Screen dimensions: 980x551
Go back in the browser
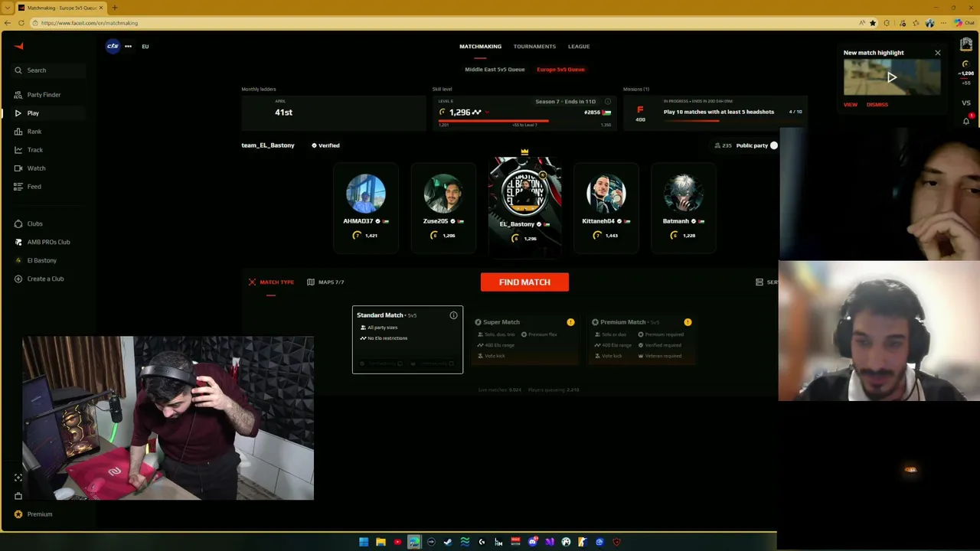pos(8,23)
